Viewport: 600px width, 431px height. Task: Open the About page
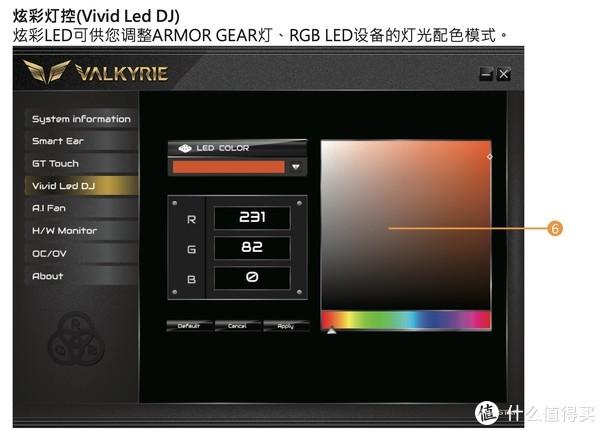(x=81, y=276)
